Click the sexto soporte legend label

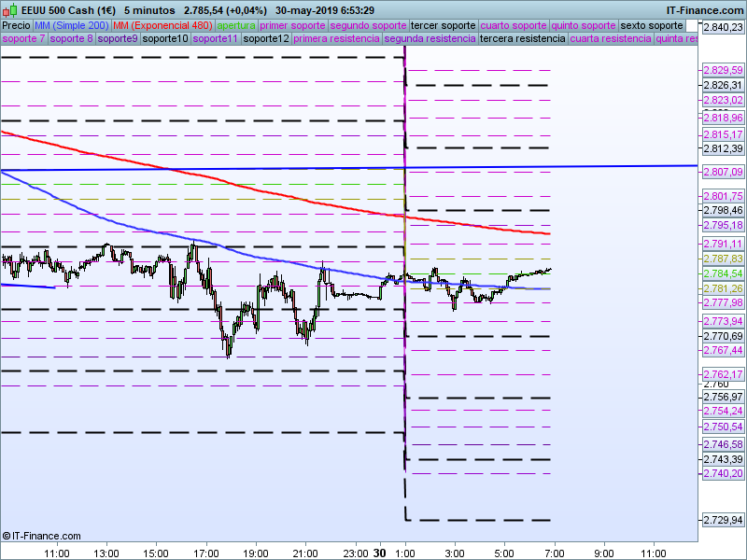[652, 25]
